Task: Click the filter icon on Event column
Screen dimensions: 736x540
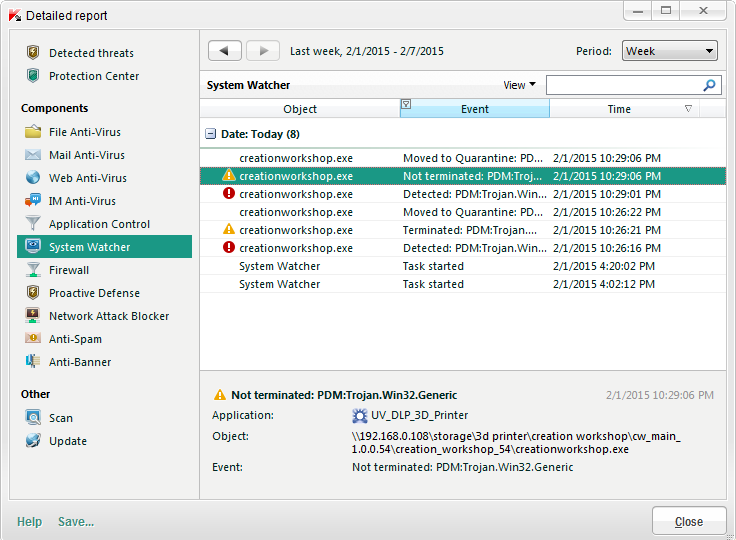Action: click(406, 105)
